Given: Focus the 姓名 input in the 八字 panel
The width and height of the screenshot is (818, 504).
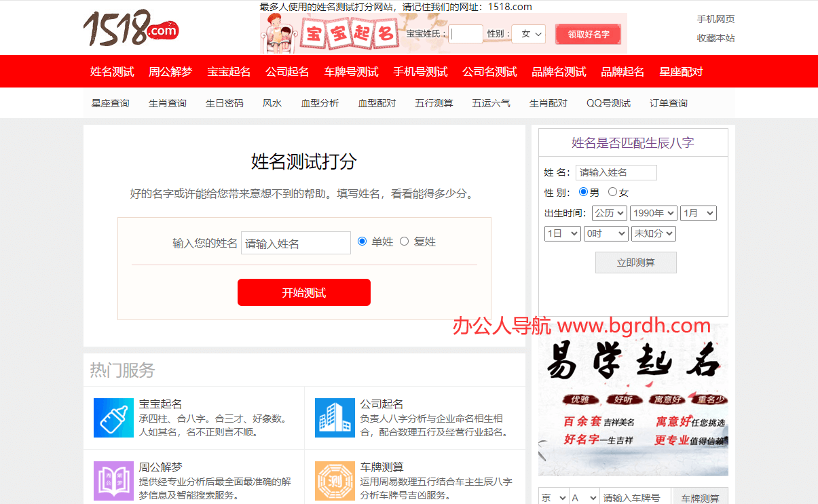Looking at the screenshot, I should tap(616, 172).
